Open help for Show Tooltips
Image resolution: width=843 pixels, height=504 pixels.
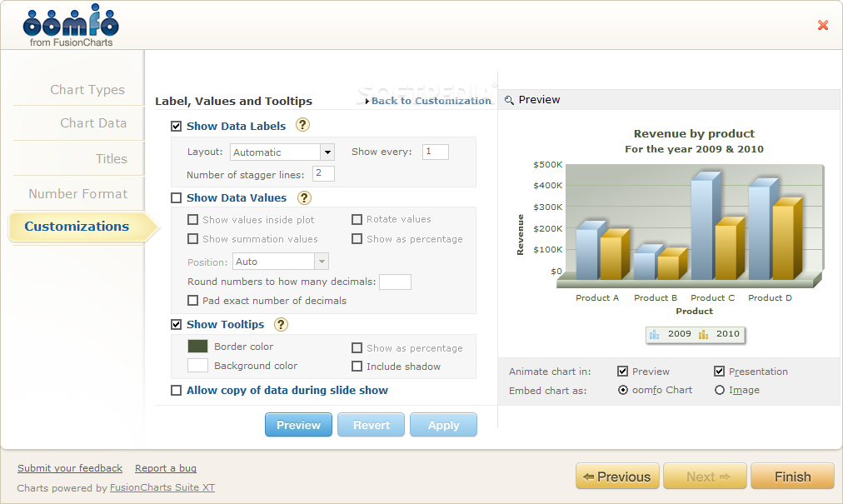281,324
